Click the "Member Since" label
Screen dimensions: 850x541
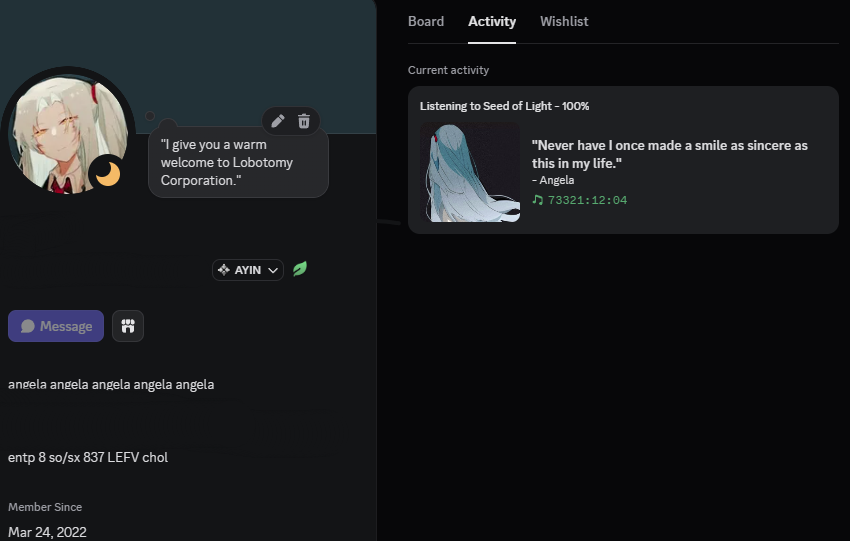pyautogui.click(x=45, y=507)
